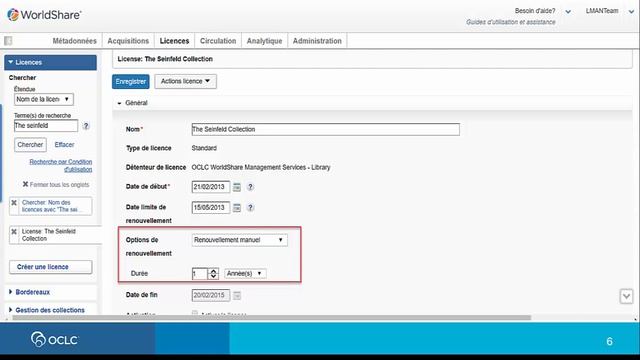Image resolution: width=640 pixels, height=360 pixels.
Task: Click Créer une licence button
Action: 51,267
